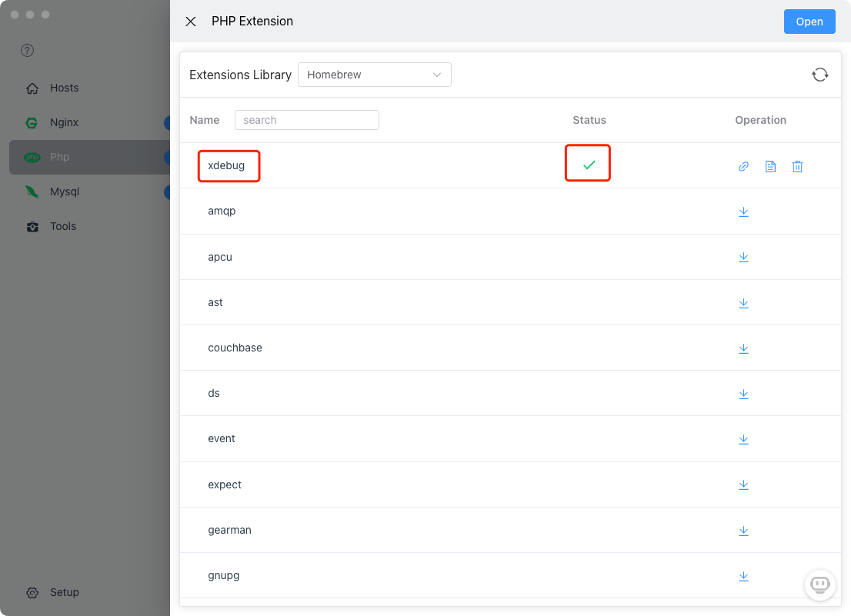The width and height of the screenshot is (851, 616).
Task: Focus the extension name search field
Action: point(307,120)
